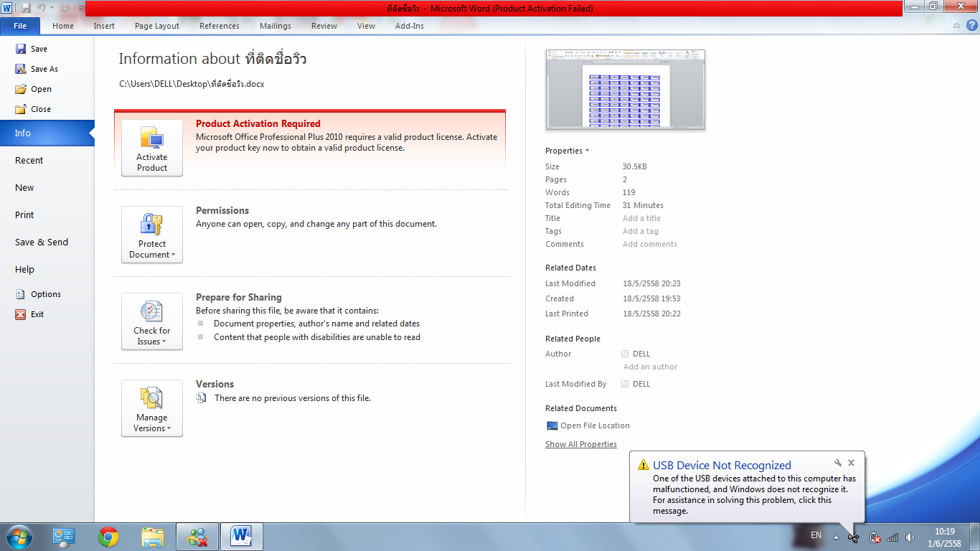
Task: Go to the Mailings ribbon tab
Action: coord(275,26)
